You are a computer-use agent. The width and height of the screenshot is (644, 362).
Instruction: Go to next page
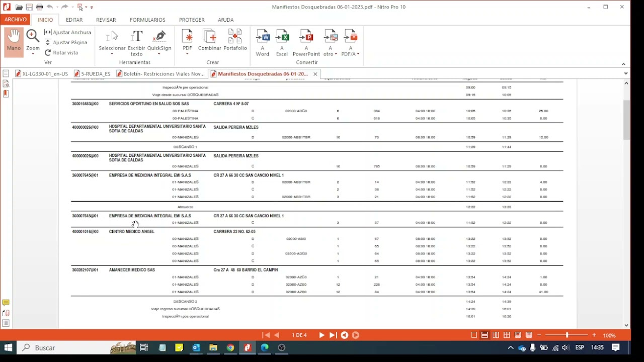321,335
